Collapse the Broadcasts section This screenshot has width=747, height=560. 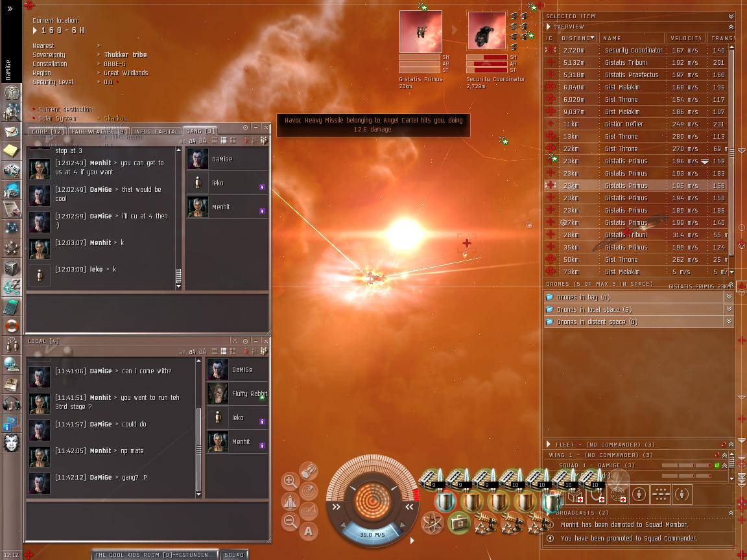(731, 513)
